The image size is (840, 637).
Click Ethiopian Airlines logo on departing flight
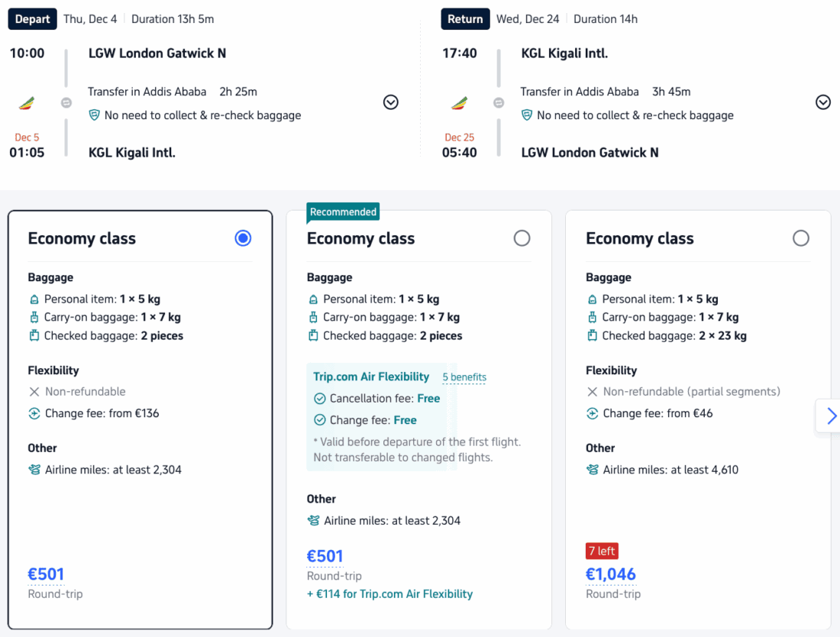coord(26,103)
